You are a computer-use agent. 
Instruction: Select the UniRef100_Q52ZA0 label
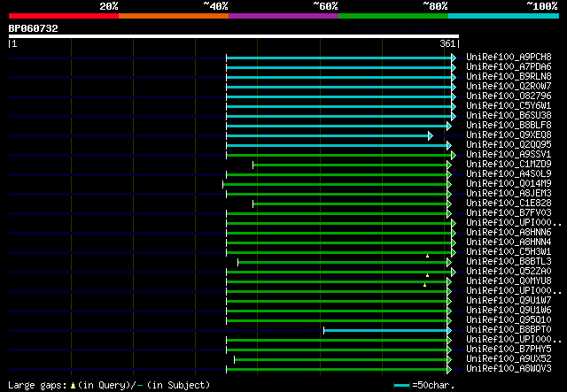pos(509,271)
